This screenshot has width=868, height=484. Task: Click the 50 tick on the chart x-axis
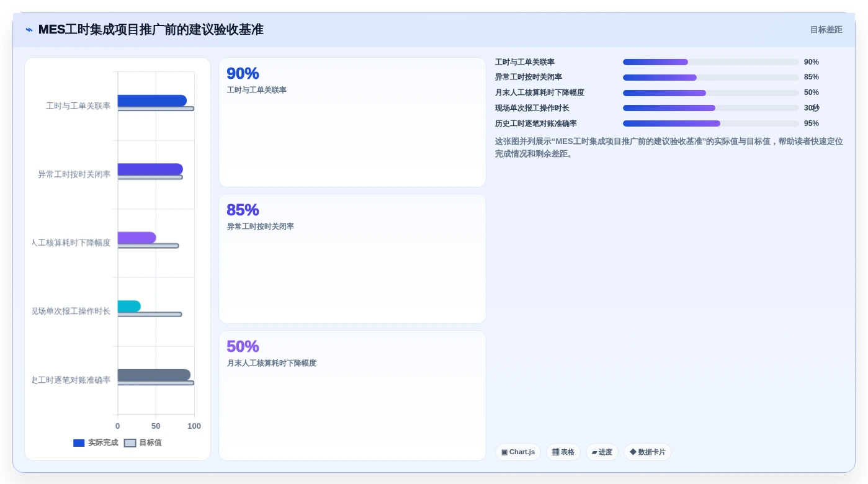coord(156,426)
